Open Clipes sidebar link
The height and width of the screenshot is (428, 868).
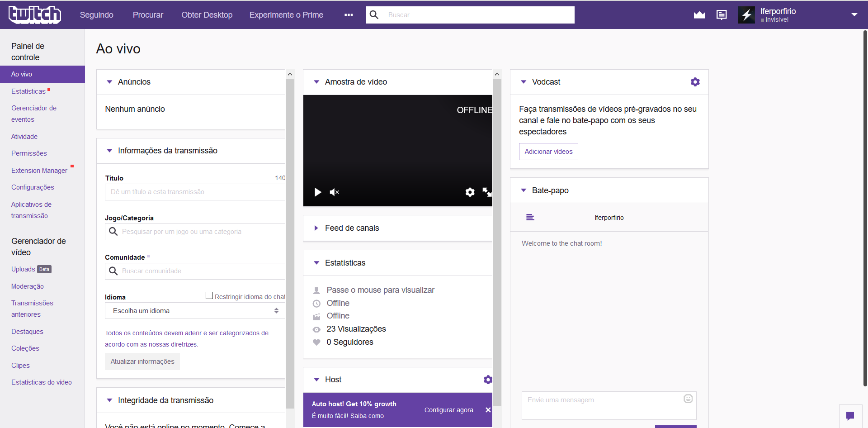[x=20, y=366]
